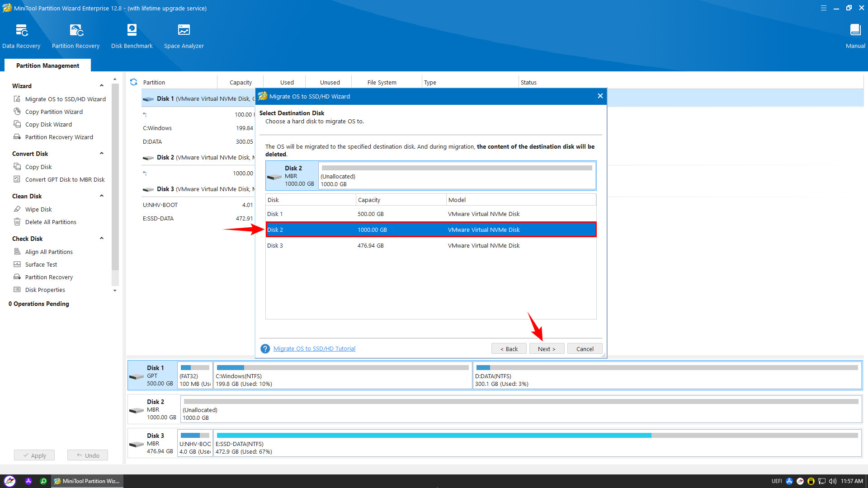Image resolution: width=868 pixels, height=488 pixels.
Task: Select the Partition Management tab
Action: (x=47, y=66)
